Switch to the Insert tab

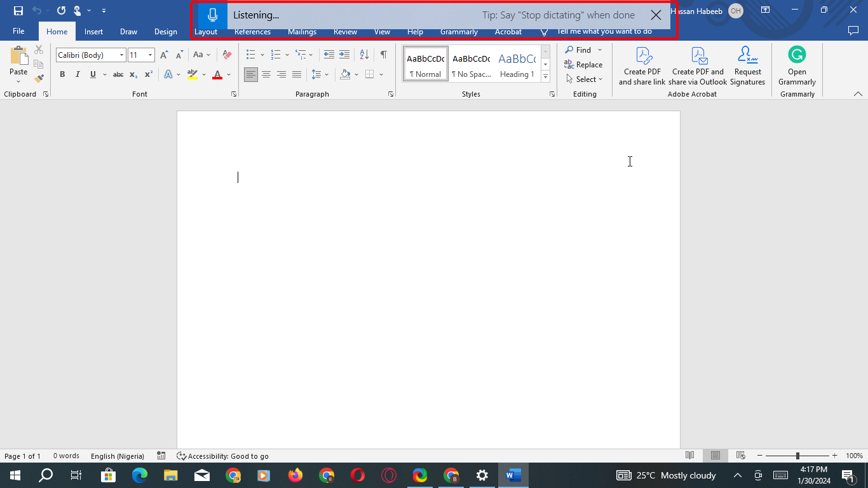(x=93, y=31)
